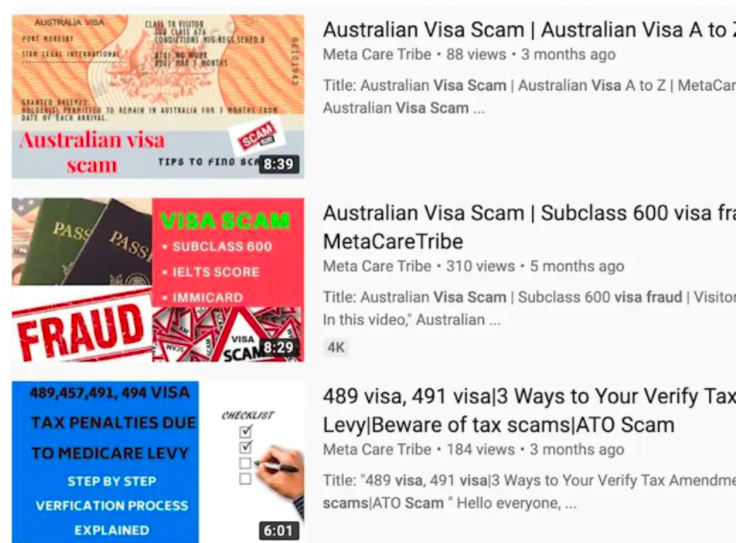
Task: Click the 4K quality badge
Action: click(x=336, y=347)
